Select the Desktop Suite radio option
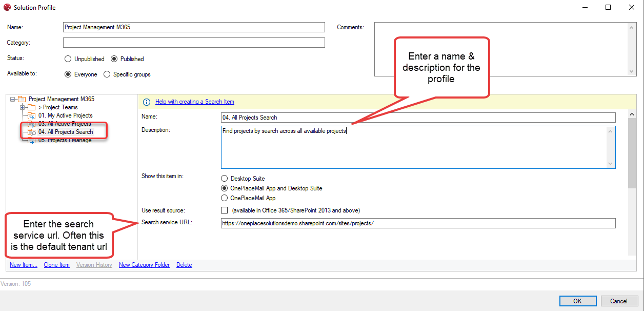Viewport: 644px width, 311px height. tap(224, 179)
